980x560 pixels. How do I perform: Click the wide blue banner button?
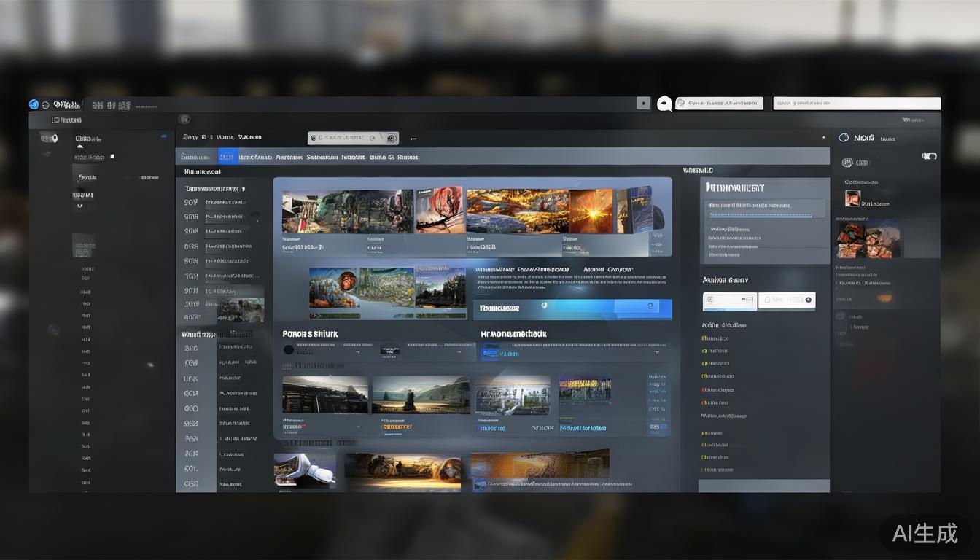coord(572,308)
